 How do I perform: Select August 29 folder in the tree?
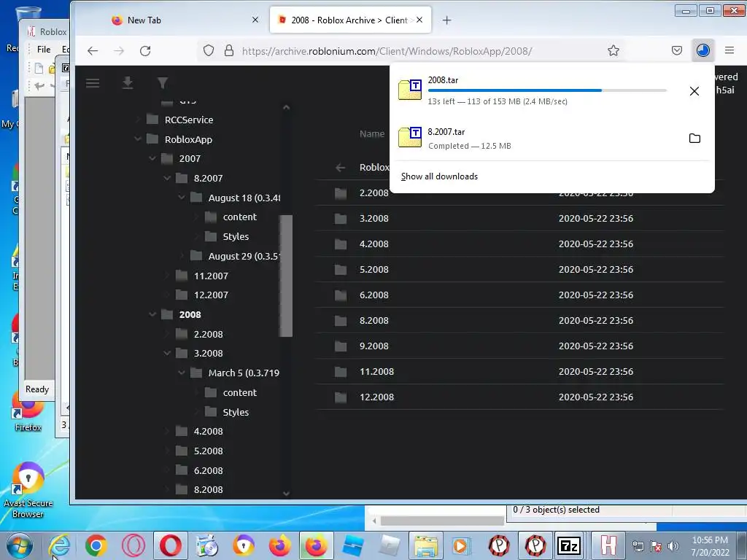[x=244, y=256]
